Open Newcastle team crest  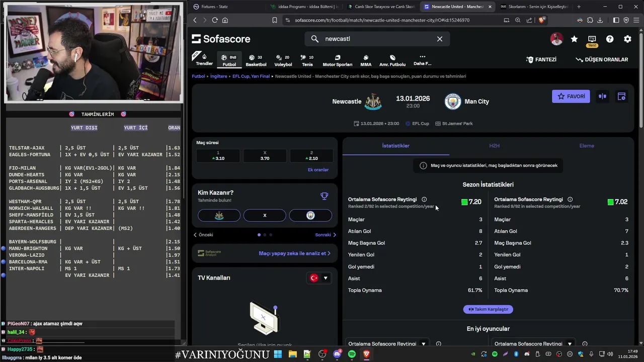(x=373, y=102)
